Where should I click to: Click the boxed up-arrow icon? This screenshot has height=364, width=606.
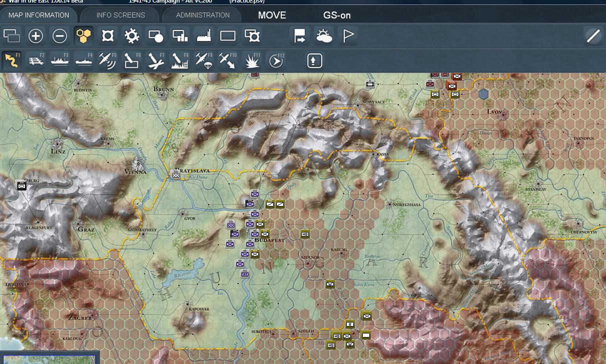click(314, 60)
